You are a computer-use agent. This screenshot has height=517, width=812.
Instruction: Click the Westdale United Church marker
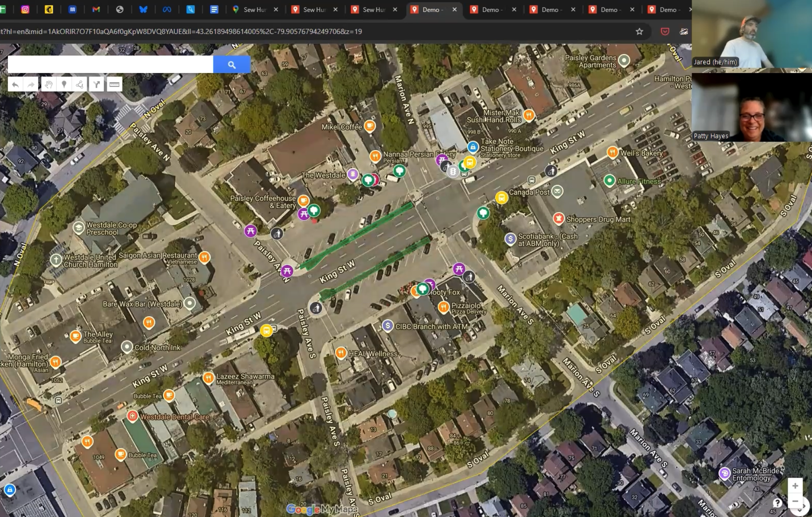[56, 260]
